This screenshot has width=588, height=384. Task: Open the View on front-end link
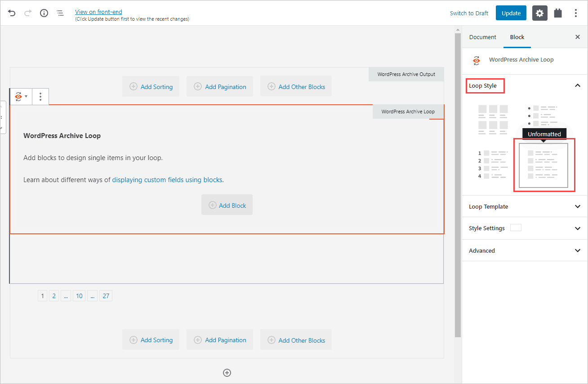[x=98, y=12]
